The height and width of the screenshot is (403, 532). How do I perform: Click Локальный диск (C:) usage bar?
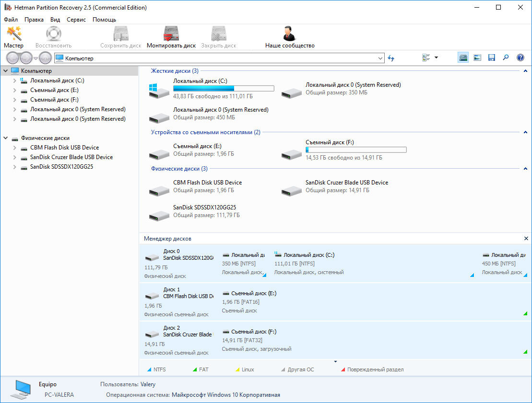pos(224,89)
